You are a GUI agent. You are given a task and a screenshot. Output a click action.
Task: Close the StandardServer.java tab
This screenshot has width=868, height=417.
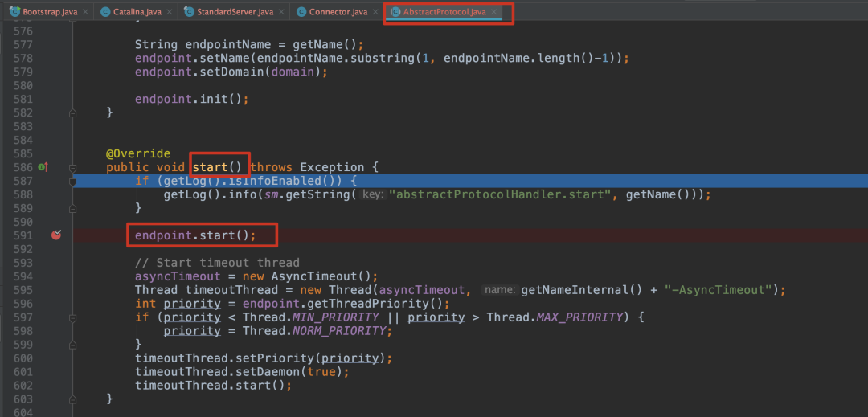click(x=283, y=11)
